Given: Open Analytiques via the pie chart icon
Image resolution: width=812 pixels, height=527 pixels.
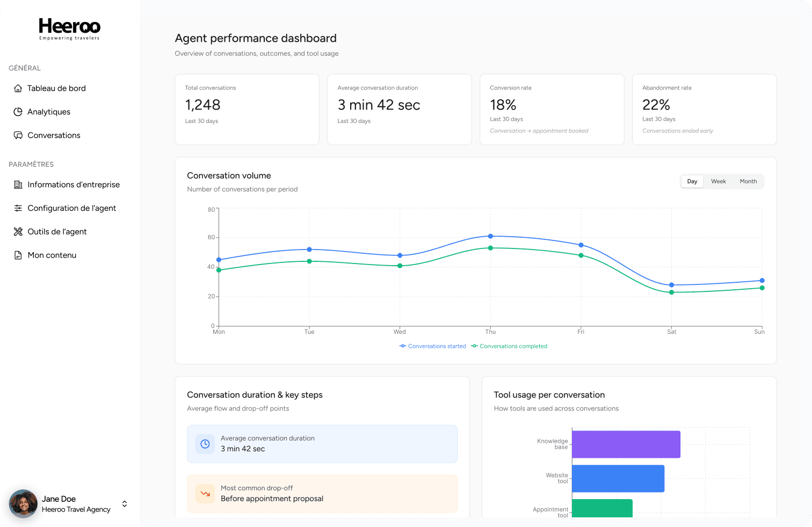Looking at the screenshot, I should [x=18, y=112].
